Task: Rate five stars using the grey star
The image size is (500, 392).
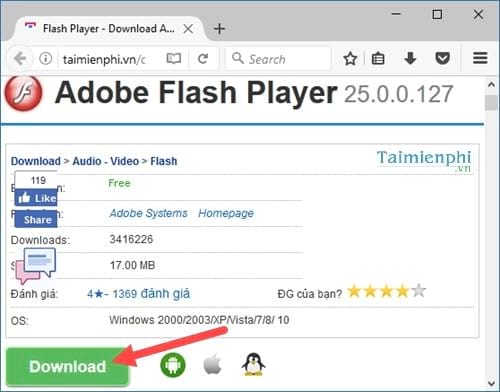Action: [x=419, y=291]
